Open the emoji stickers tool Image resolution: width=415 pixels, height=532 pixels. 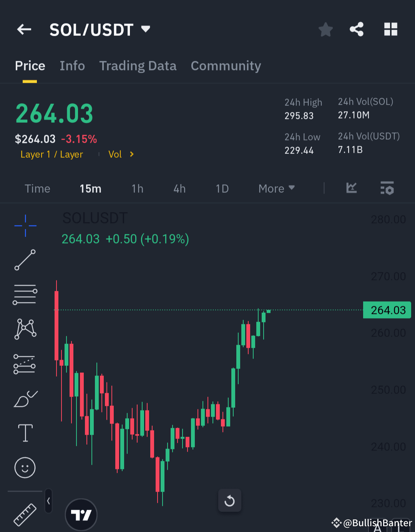coord(25,468)
